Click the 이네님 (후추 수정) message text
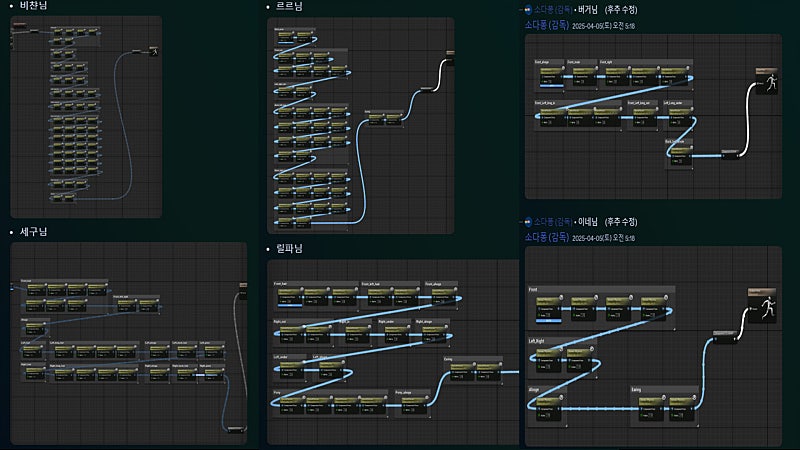Image resolution: width=800 pixels, height=450 pixels. (608, 221)
